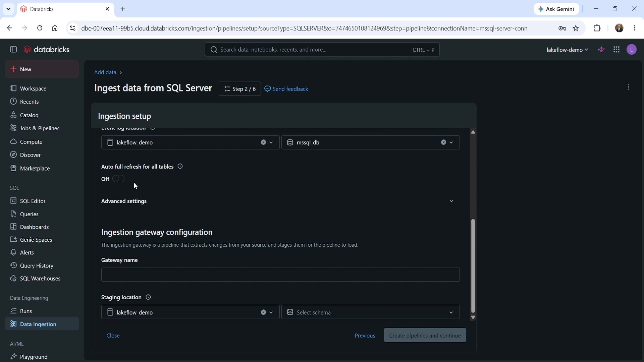644x362 pixels.
Task: Open Playground in sidebar
Action: (x=42, y=357)
